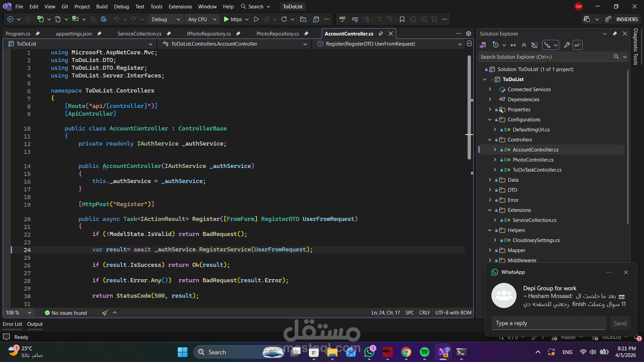This screenshot has width=644, height=362.
Task: Open the Build menu
Action: [x=102, y=6]
